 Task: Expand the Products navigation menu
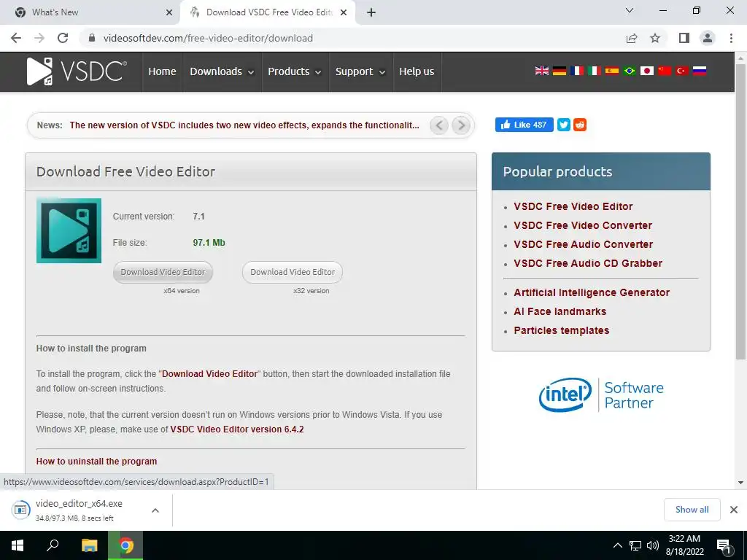[295, 71]
